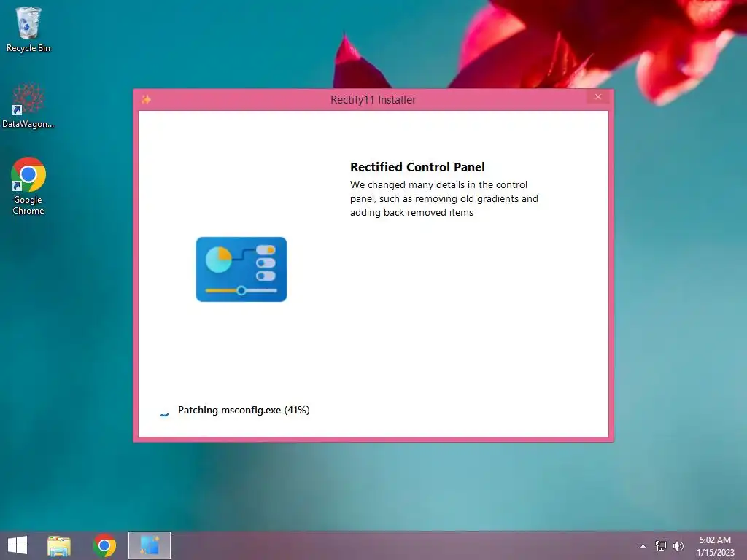Click the Rectified Control Panel heading
This screenshot has width=747, height=560.
[417, 167]
